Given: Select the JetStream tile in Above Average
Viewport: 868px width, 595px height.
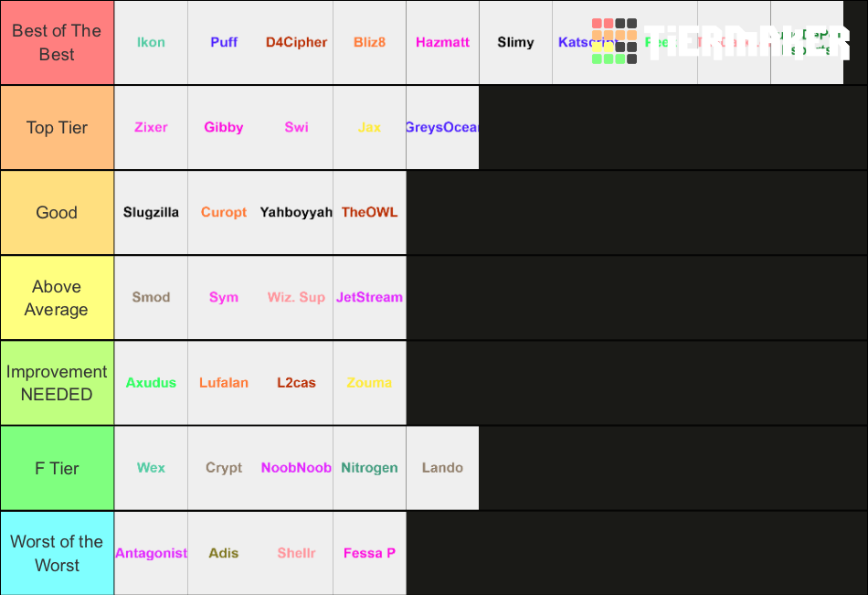Looking at the screenshot, I should point(369,297).
